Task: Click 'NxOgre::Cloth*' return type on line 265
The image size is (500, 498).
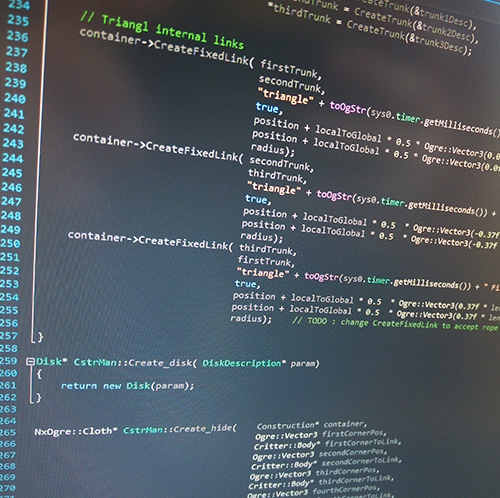Action: coord(76,431)
